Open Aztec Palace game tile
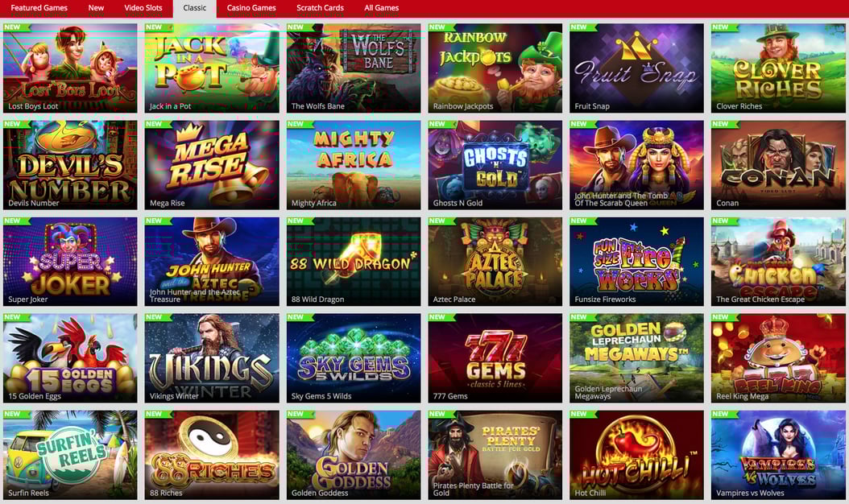The width and height of the screenshot is (849, 504). (495, 262)
